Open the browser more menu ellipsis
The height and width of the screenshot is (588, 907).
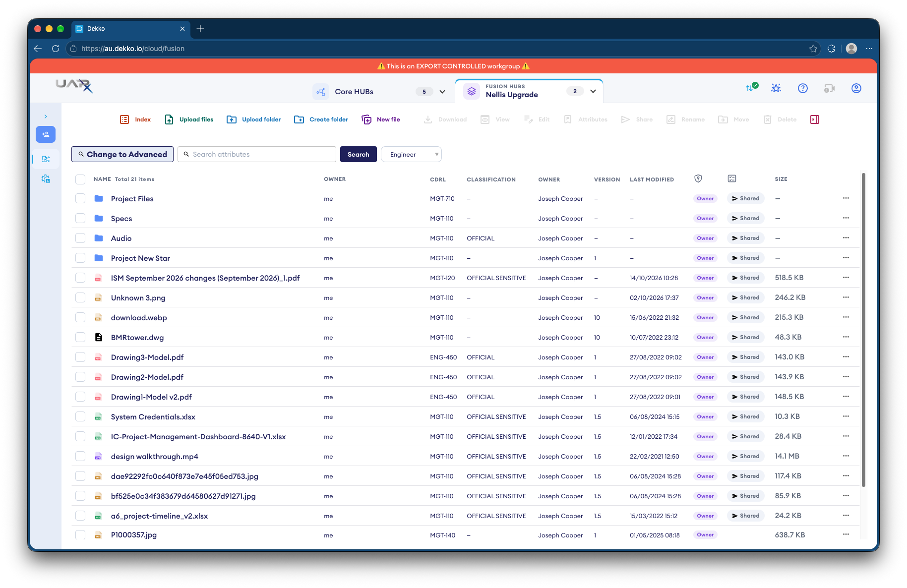(x=869, y=49)
